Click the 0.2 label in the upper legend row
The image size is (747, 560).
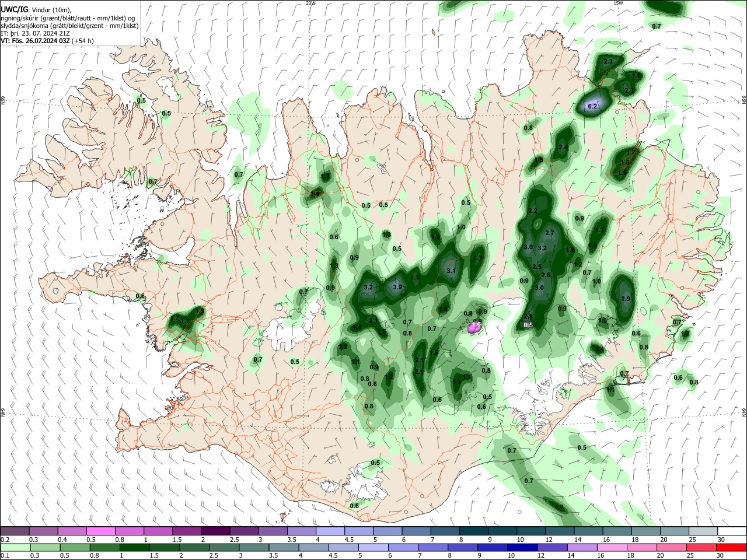(5, 540)
